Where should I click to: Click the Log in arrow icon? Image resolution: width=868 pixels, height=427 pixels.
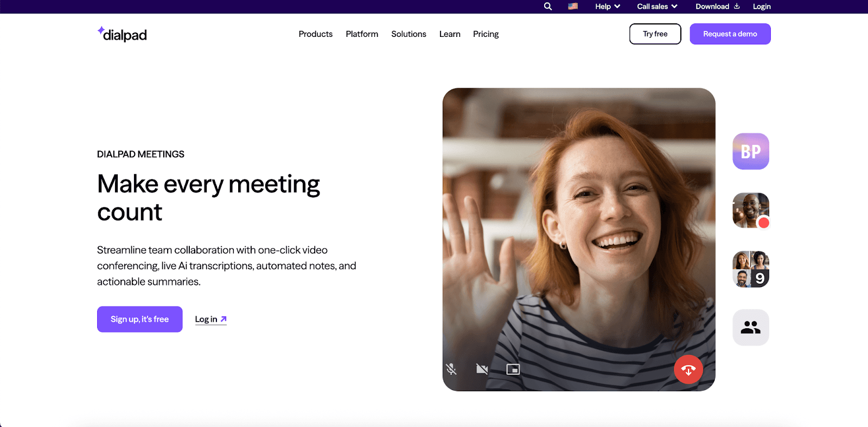[224, 319]
